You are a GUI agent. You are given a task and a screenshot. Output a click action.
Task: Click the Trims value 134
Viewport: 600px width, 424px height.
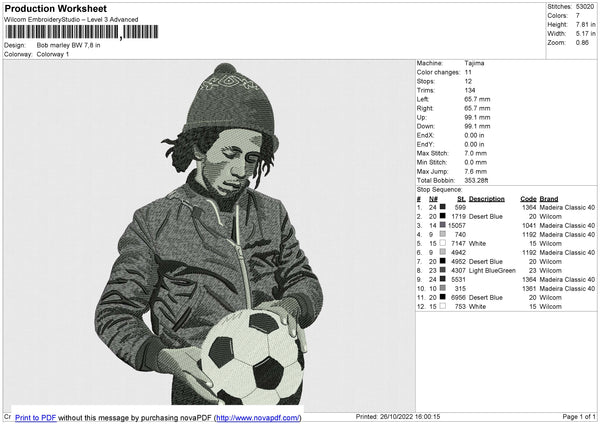470,90
